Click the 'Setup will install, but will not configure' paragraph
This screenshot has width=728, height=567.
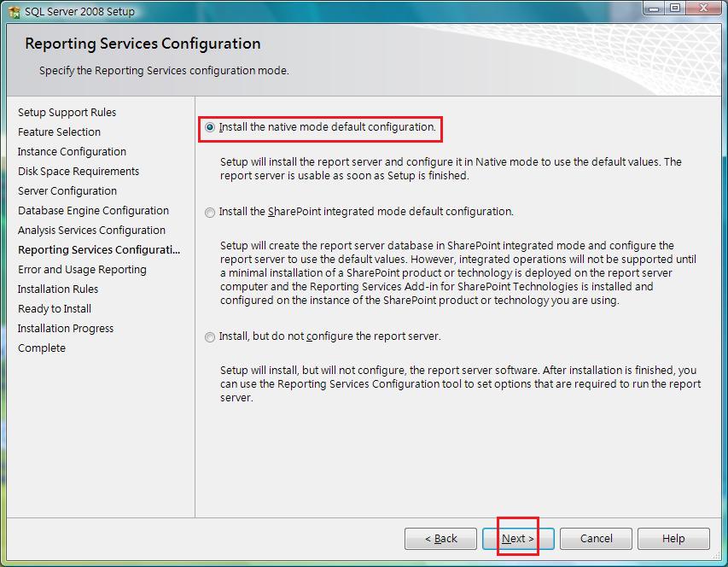pyautogui.click(x=461, y=384)
